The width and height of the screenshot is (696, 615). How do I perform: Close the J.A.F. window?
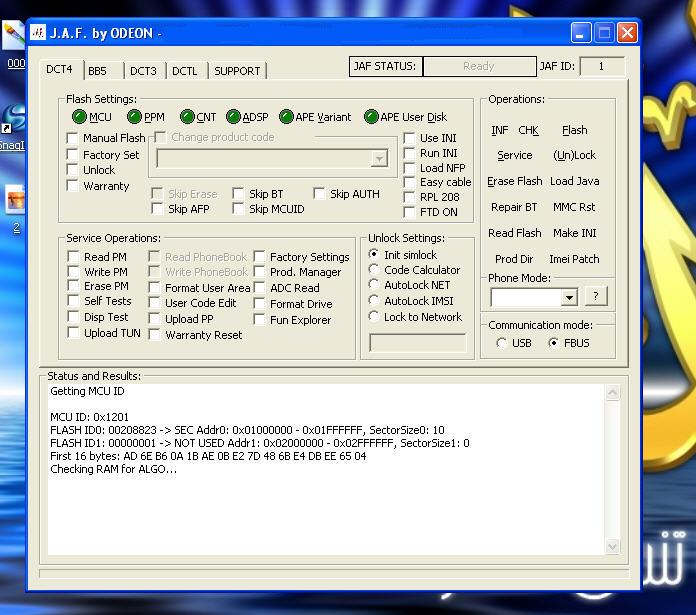(x=628, y=33)
